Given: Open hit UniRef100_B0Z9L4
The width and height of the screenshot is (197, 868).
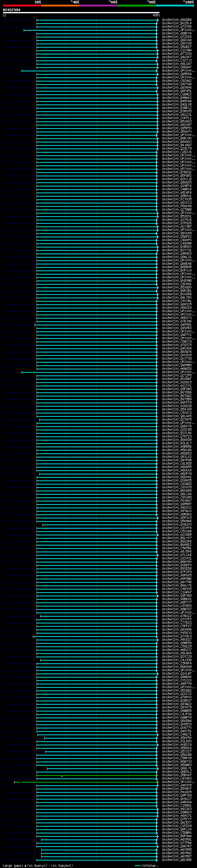Looking at the screenshot, I should (x=177, y=23).
